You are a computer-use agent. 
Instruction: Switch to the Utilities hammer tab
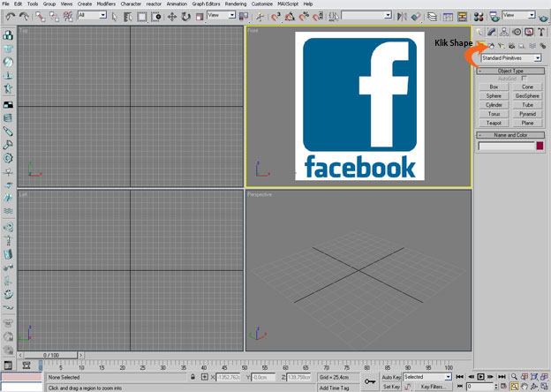pos(541,32)
